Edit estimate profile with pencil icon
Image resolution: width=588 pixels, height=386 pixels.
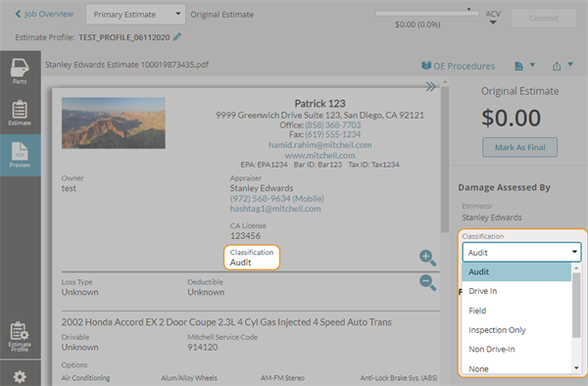point(177,36)
